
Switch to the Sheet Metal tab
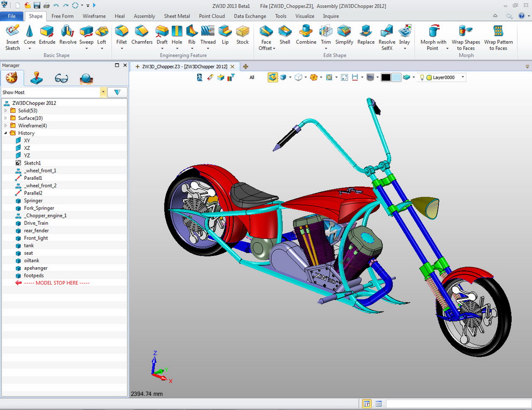pos(177,16)
